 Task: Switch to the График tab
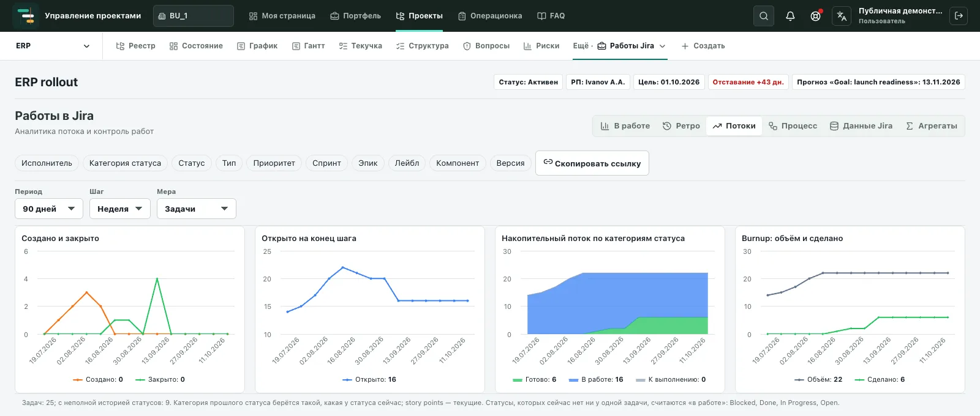click(257, 46)
